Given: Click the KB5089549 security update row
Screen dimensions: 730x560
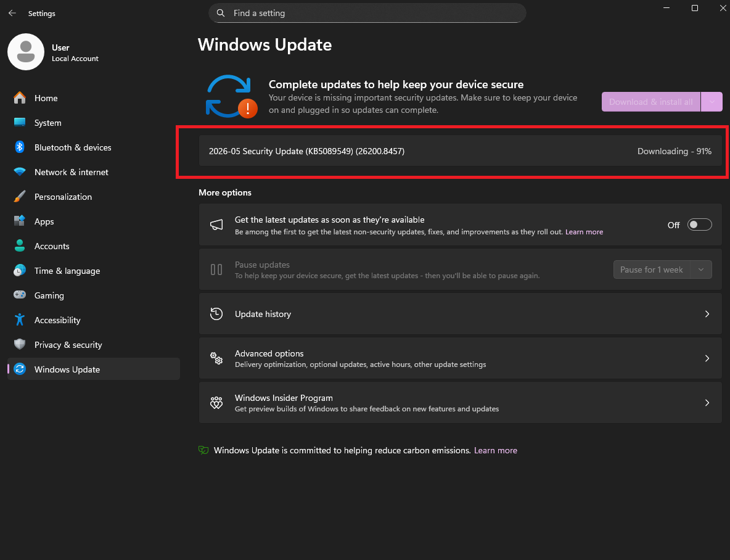Looking at the screenshot, I should pyautogui.click(x=461, y=151).
